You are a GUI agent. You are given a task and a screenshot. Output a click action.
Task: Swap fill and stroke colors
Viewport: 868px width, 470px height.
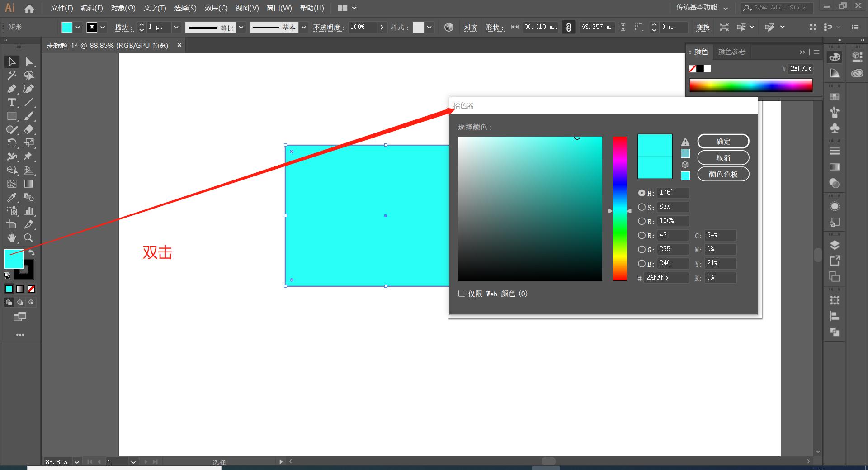coord(32,252)
